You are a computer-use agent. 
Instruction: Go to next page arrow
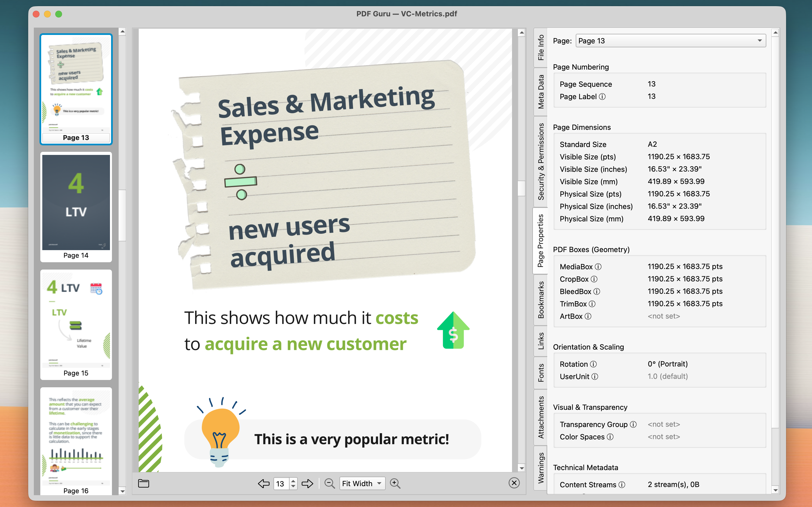pyautogui.click(x=307, y=483)
